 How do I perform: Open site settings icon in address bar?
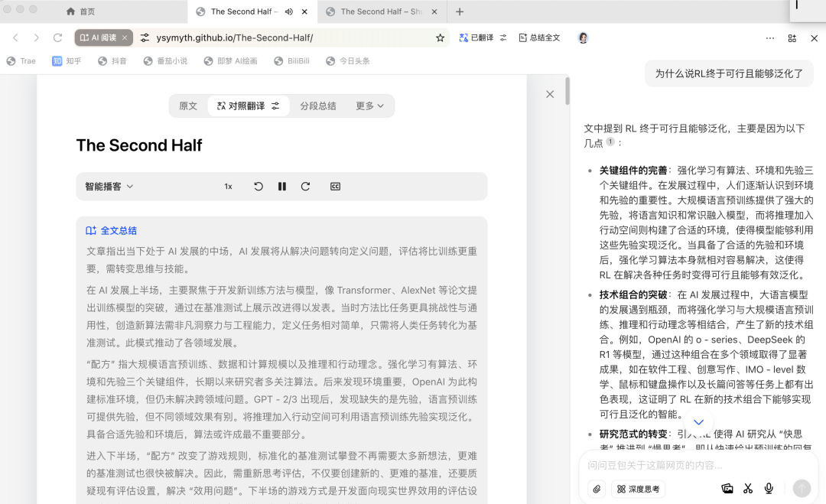coord(145,37)
